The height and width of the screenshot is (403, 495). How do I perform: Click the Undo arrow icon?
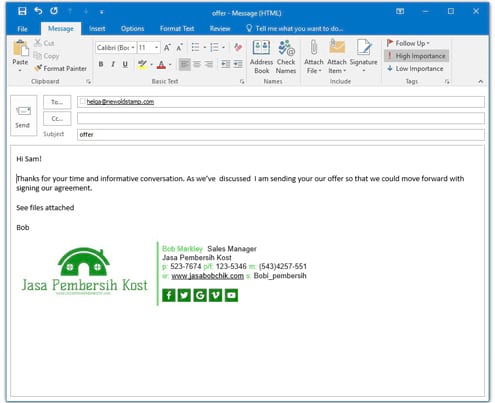point(38,11)
